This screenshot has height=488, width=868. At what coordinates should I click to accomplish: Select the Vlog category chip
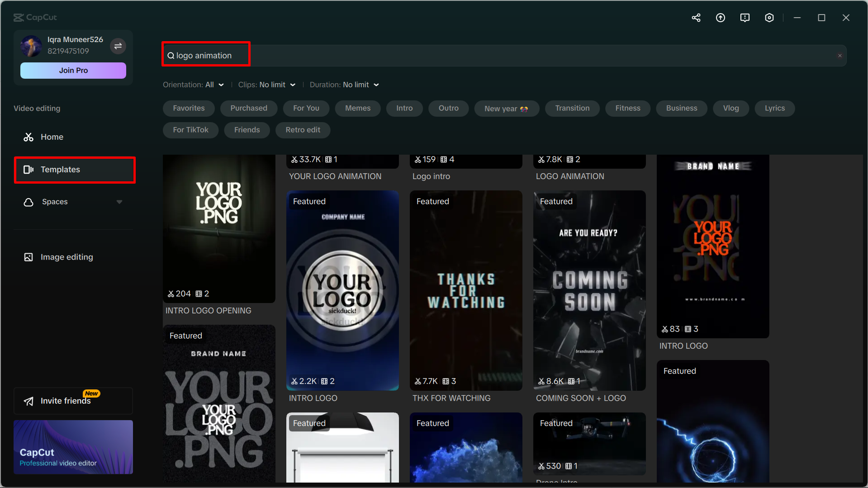coord(731,108)
